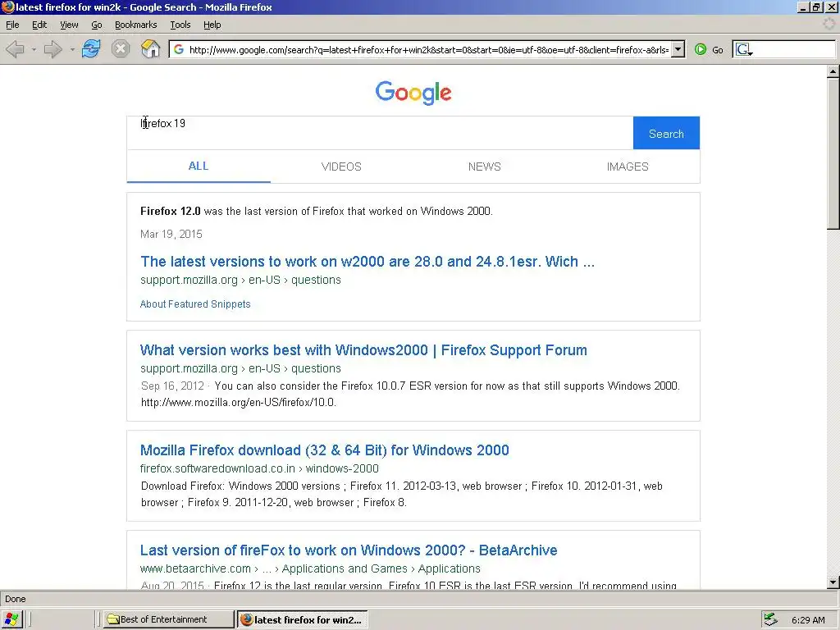Select the ALL results tab
This screenshot has height=630, width=840.
click(199, 166)
